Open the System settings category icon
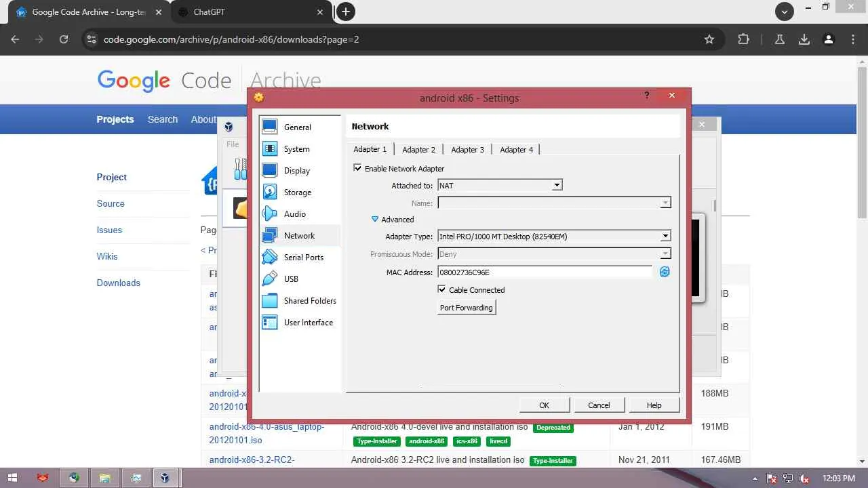868x488 pixels. 270,148
